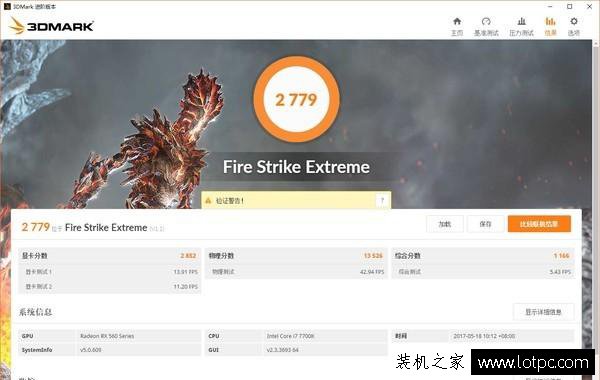Maximize the 3DMark window
This screenshot has width=600, height=380.
coord(570,7)
